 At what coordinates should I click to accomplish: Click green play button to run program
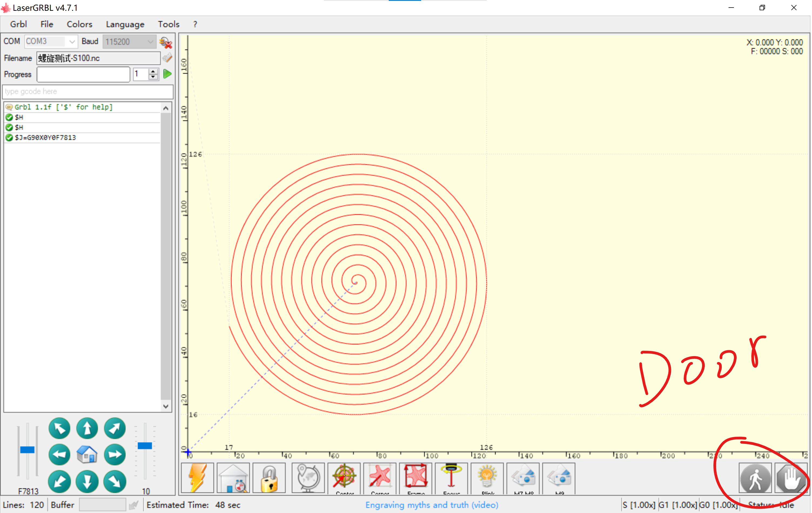click(x=167, y=74)
